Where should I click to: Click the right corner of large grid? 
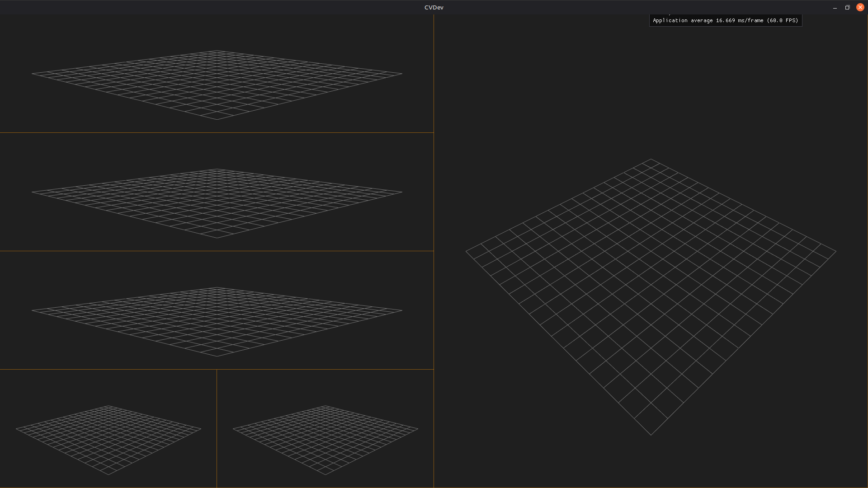836,251
